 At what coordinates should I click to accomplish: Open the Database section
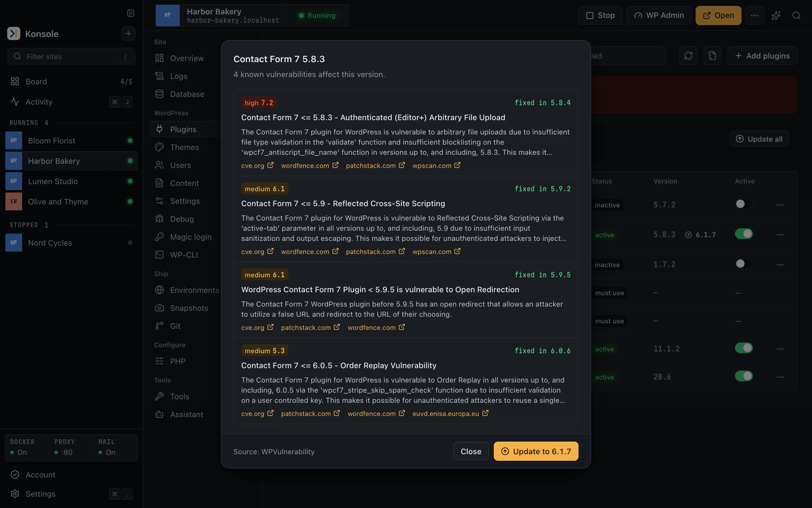pyautogui.click(x=186, y=94)
